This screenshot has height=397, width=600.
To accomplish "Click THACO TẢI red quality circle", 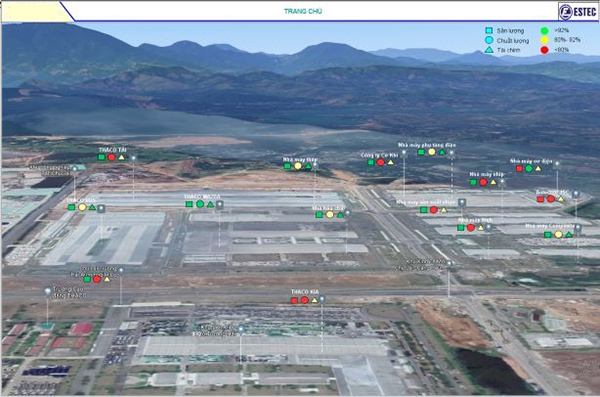I will pyautogui.click(x=111, y=157).
